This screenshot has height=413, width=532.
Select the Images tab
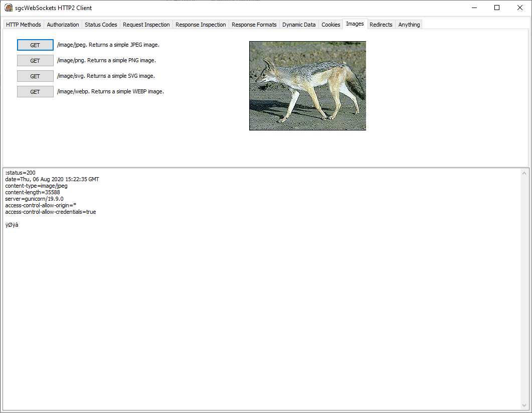[x=355, y=24]
